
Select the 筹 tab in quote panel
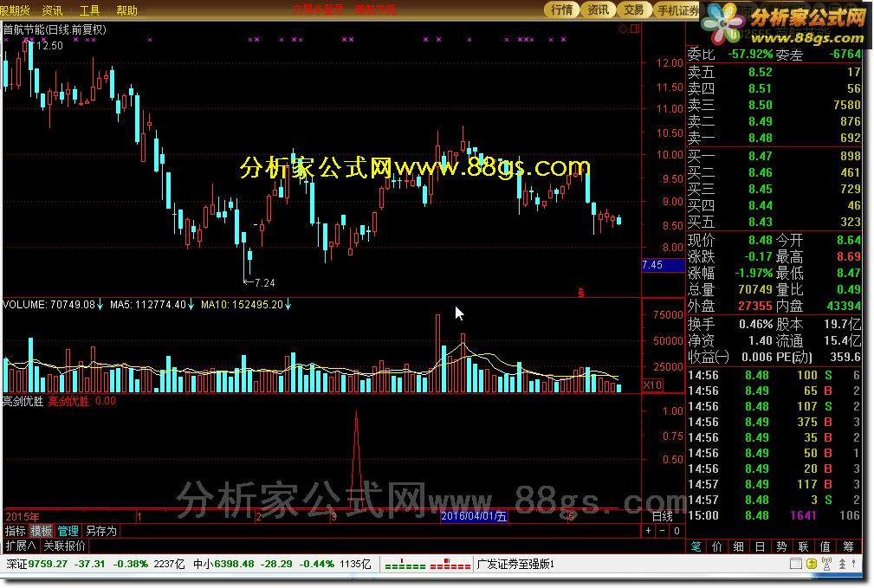tap(848, 546)
